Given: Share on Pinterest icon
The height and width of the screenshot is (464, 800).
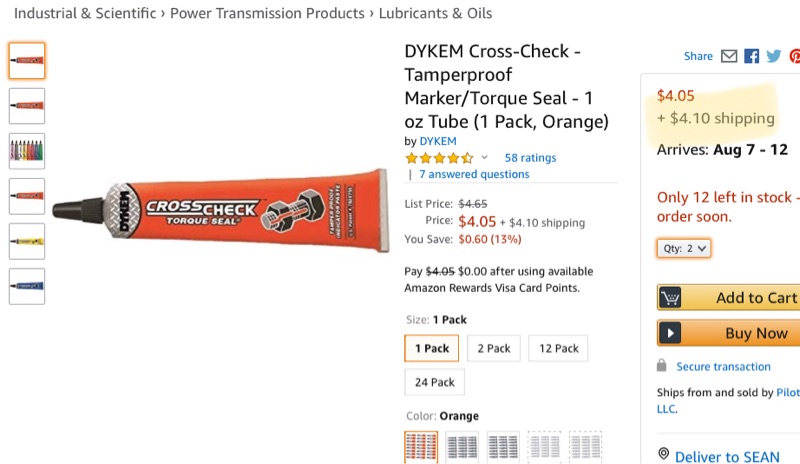Looking at the screenshot, I should click(794, 56).
